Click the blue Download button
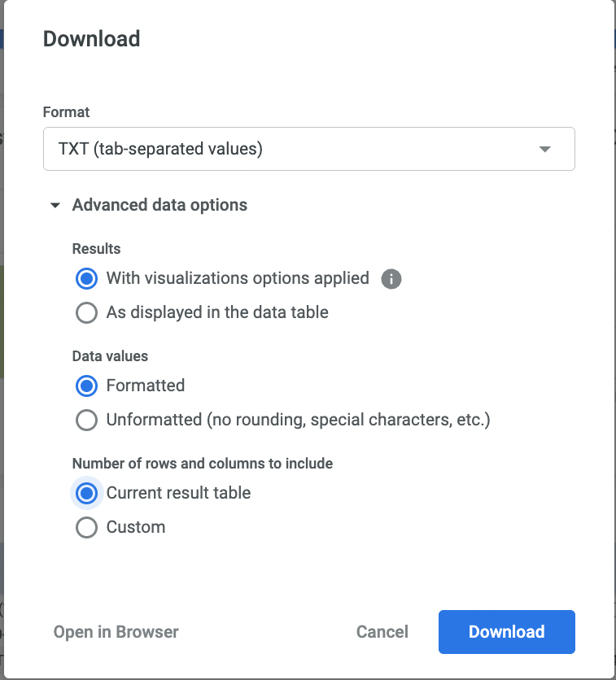 (x=506, y=632)
